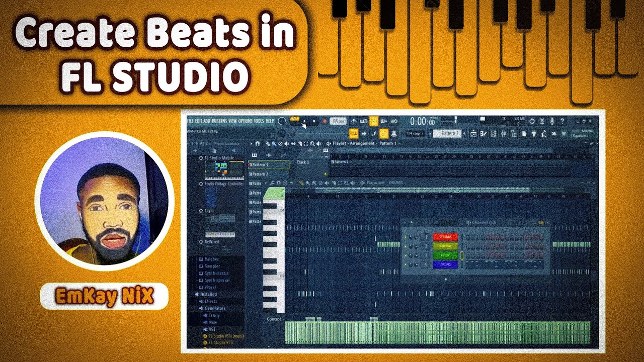Open the OPTIONS menu
The image size is (644, 362).
(x=246, y=121)
